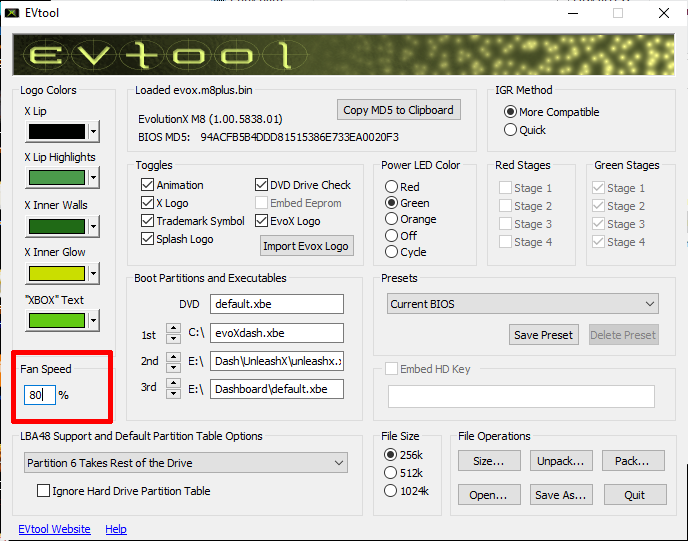This screenshot has height=541, width=688.
Task: Uncheck DVD Drive Check
Action: [303, 185]
